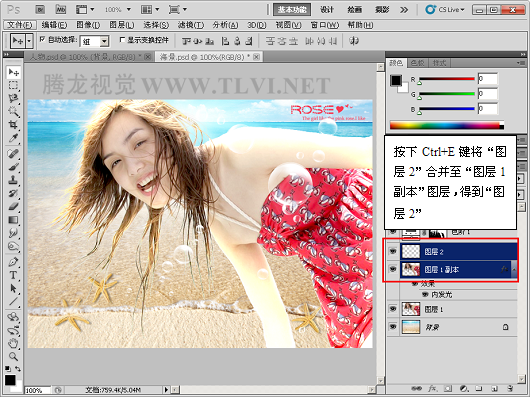
Task: Select the Crop tool in the toolbox
Action: [x=13, y=125]
